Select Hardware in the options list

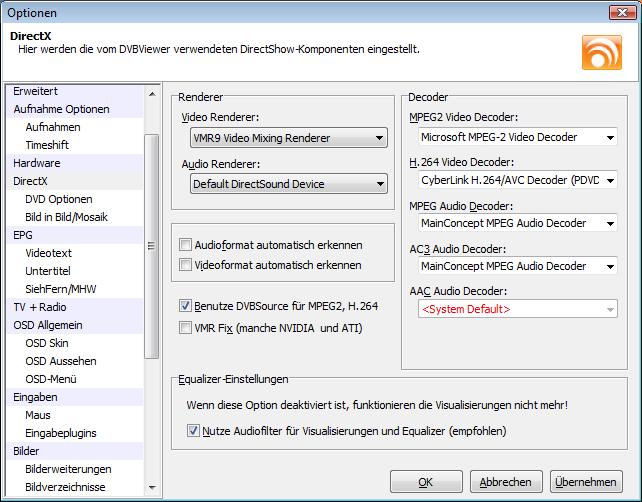pos(37,163)
